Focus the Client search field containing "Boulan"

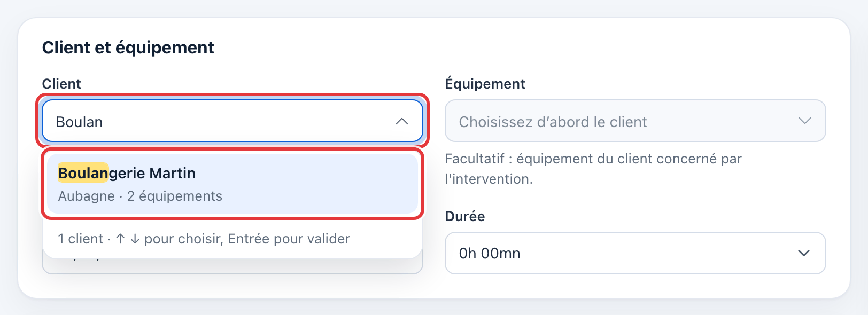(232, 121)
